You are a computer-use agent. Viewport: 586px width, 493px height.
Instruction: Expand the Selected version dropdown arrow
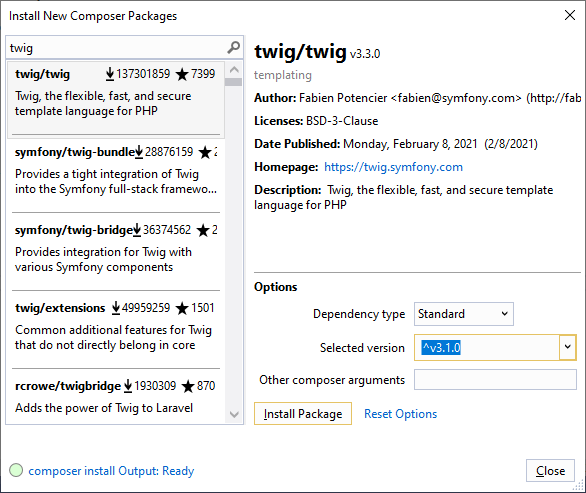[567, 347]
